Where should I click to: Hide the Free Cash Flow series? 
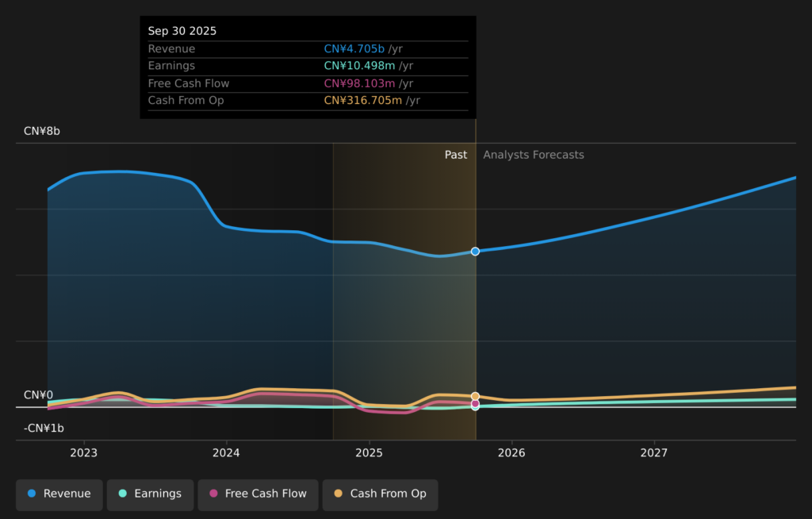tap(258, 494)
